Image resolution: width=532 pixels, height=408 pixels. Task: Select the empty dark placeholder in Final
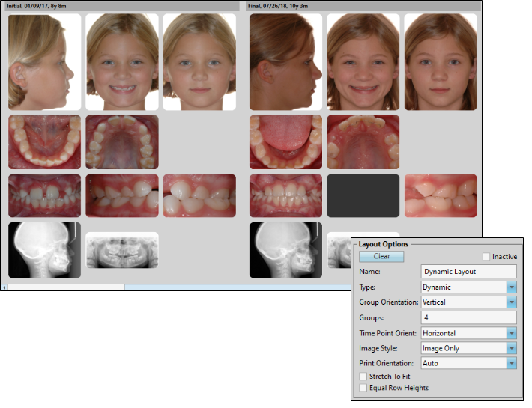(363, 196)
